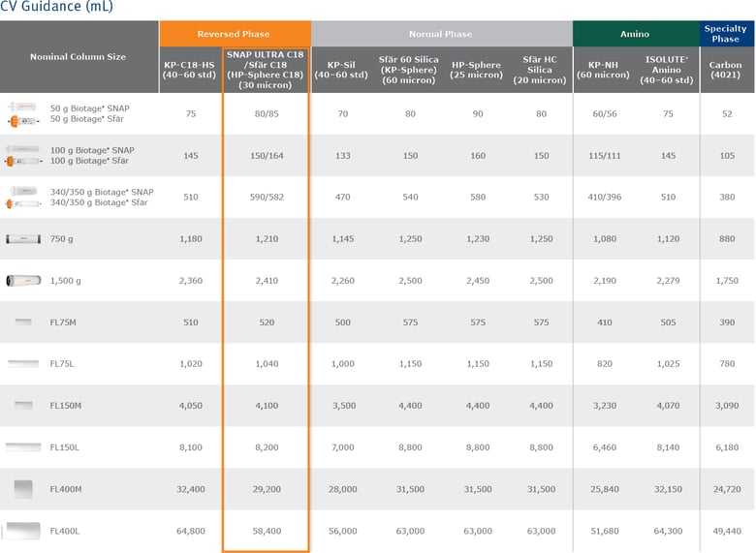Select the Normal Phase header

click(x=441, y=34)
